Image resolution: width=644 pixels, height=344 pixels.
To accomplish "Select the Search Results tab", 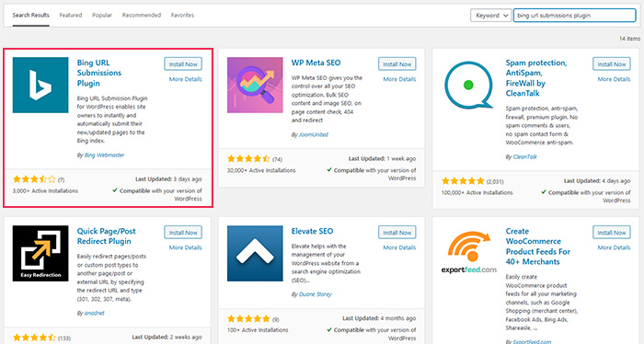I will pos(30,16).
